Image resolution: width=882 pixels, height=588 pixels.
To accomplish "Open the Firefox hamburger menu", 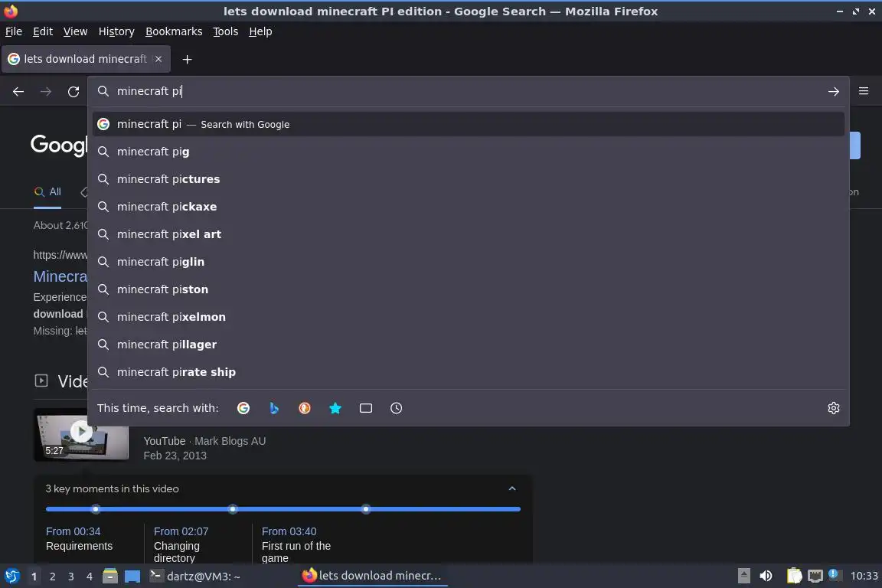I will pos(864,90).
